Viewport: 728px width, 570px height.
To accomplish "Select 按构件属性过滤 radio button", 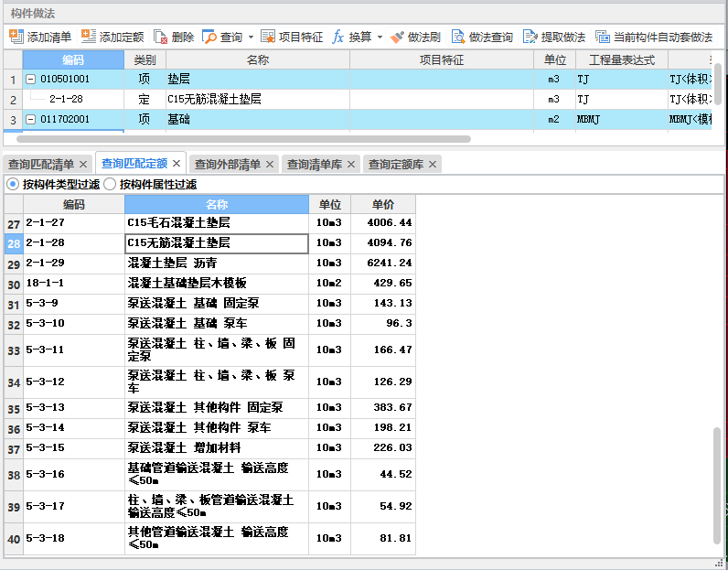I will tap(110, 185).
